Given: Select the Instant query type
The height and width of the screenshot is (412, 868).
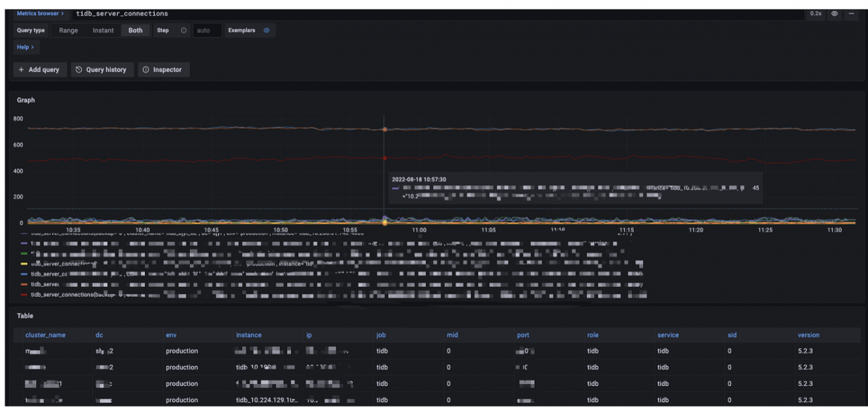Looking at the screenshot, I should click(103, 30).
